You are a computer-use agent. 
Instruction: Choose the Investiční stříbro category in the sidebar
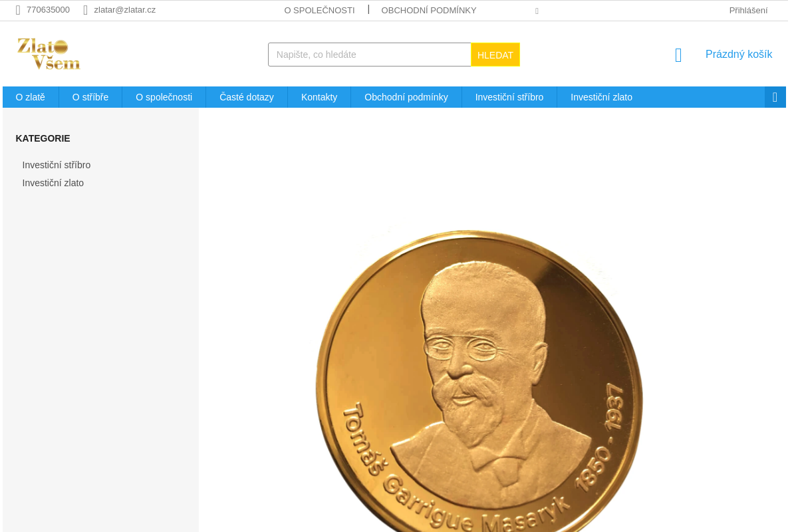57,165
